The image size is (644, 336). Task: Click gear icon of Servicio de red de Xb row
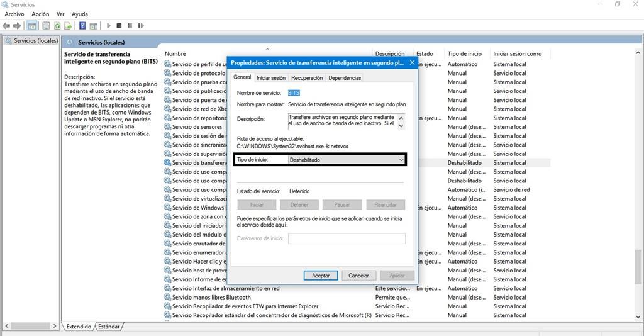(167, 108)
